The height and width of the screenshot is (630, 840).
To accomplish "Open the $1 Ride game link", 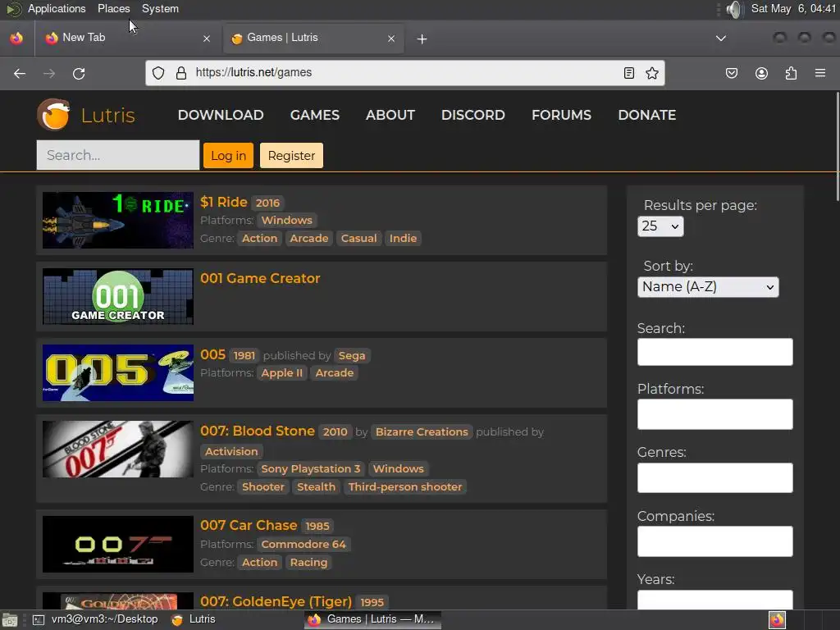I will tap(223, 202).
